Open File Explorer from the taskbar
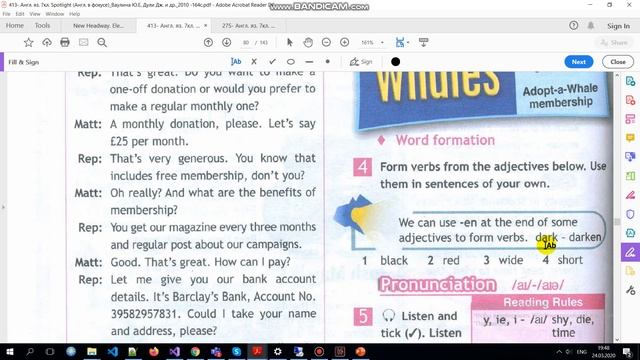640x360 pixels. (92, 351)
